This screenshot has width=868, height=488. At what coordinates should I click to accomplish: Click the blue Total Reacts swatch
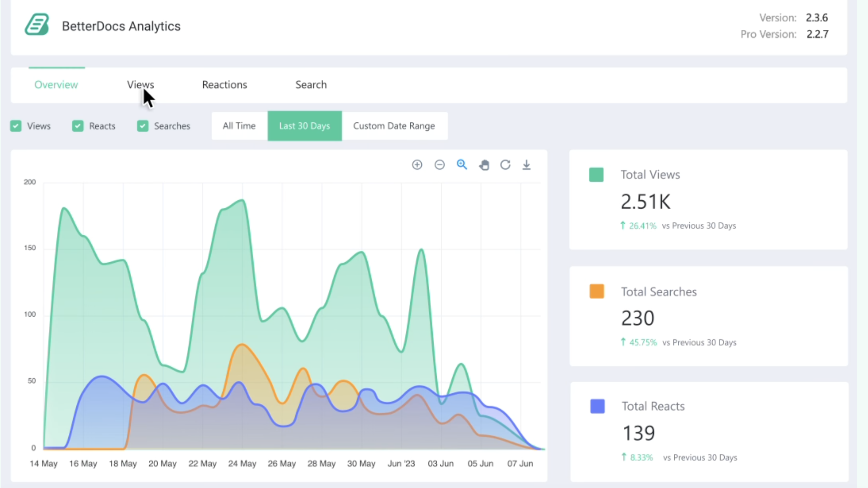pyautogui.click(x=598, y=406)
